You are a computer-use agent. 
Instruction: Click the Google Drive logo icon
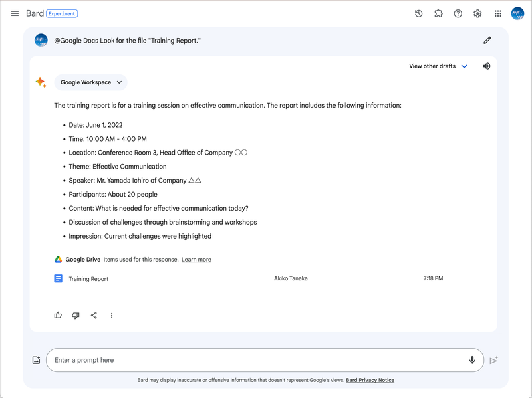click(x=59, y=260)
